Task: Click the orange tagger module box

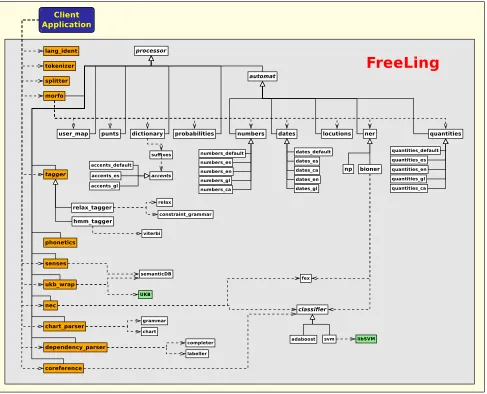Action: click(x=56, y=174)
